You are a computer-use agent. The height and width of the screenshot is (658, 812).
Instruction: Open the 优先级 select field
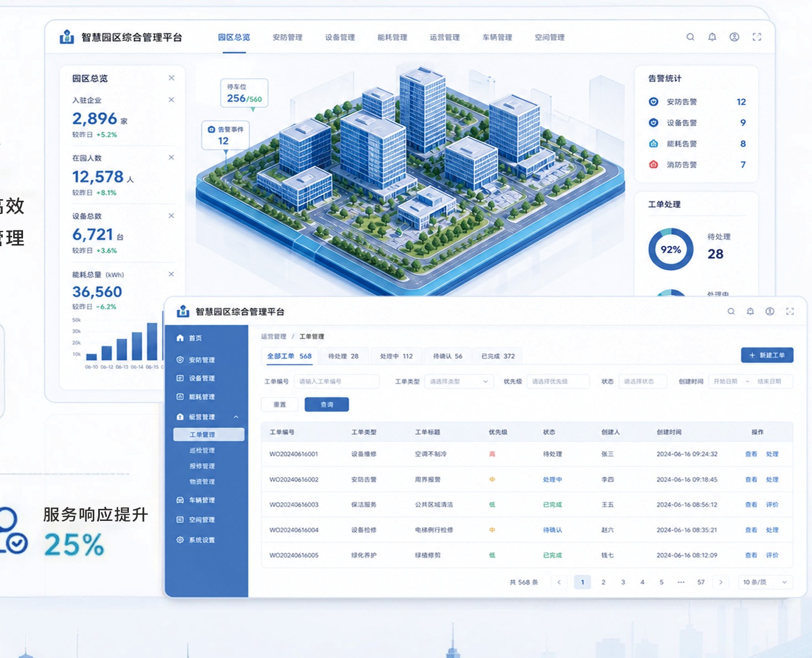coord(558,382)
